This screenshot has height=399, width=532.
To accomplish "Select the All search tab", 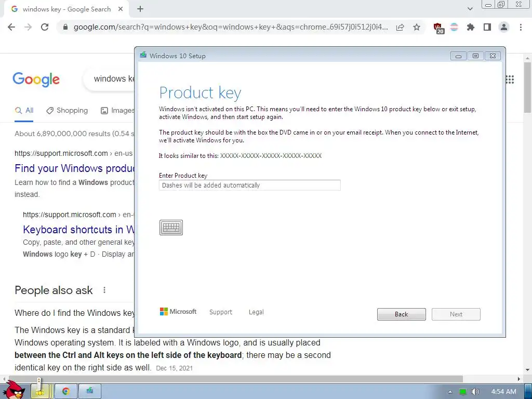I will click(24, 111).
